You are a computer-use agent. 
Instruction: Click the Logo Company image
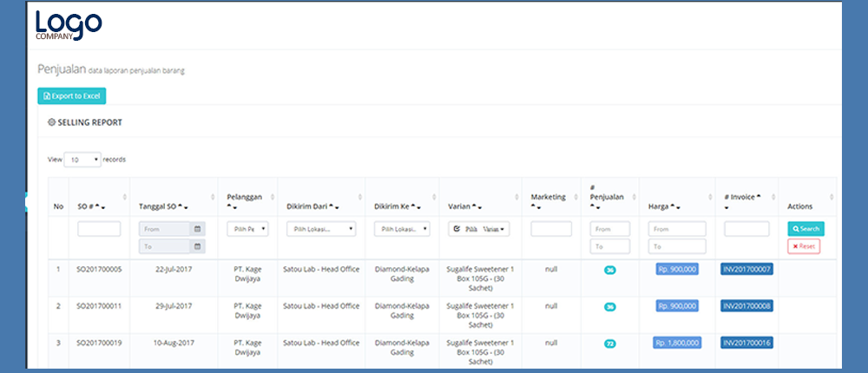(69, 25)
